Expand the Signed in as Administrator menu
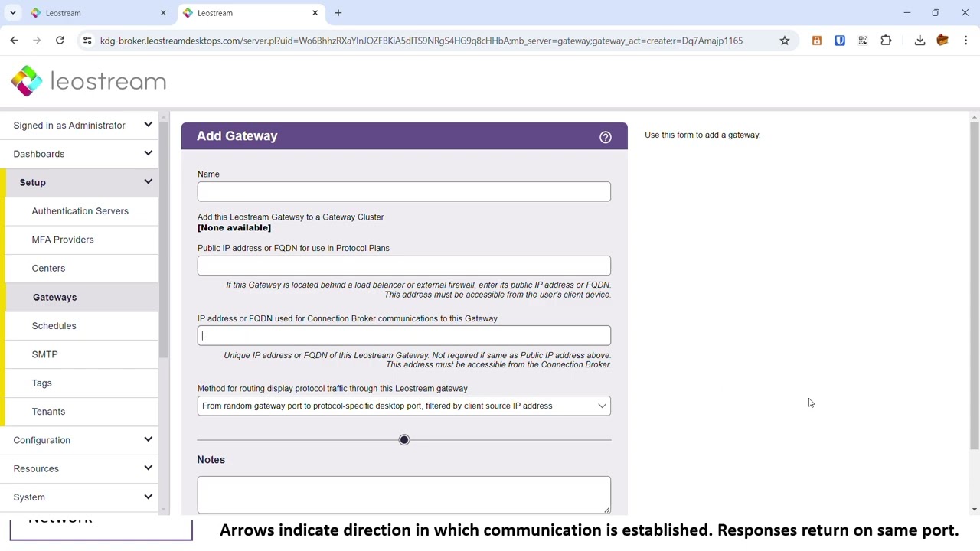Viewport: 980px width, 551px height. 80,126
